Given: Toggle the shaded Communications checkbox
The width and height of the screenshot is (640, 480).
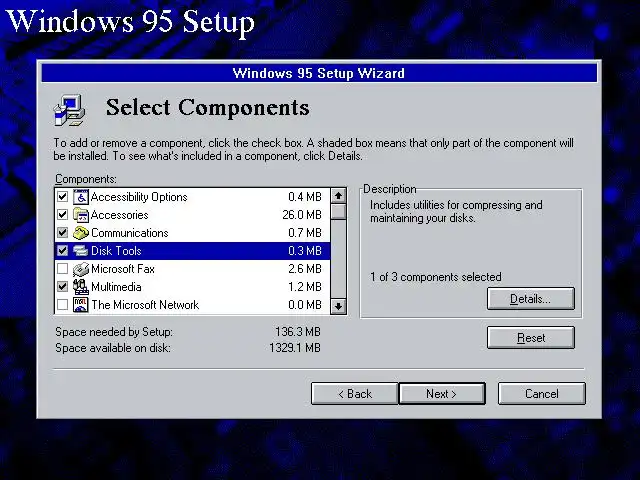Looking at the screenshot, I should point(62,233).
